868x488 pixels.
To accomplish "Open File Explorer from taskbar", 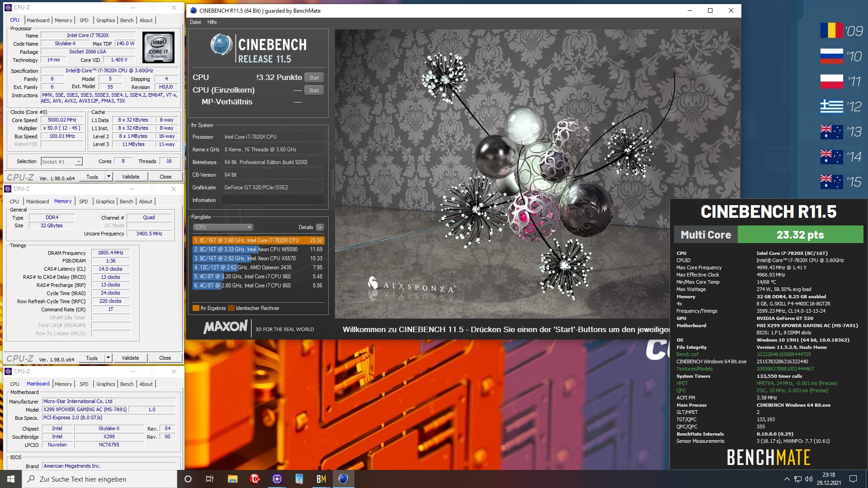I will [x=232, y=479].
